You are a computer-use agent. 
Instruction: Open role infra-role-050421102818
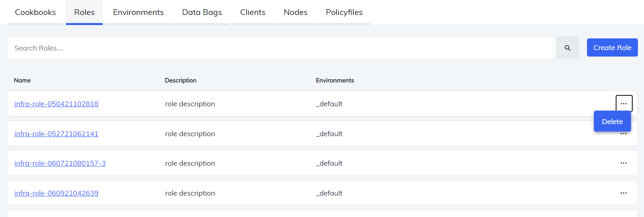pyautogui.click(x=56, y=104)
